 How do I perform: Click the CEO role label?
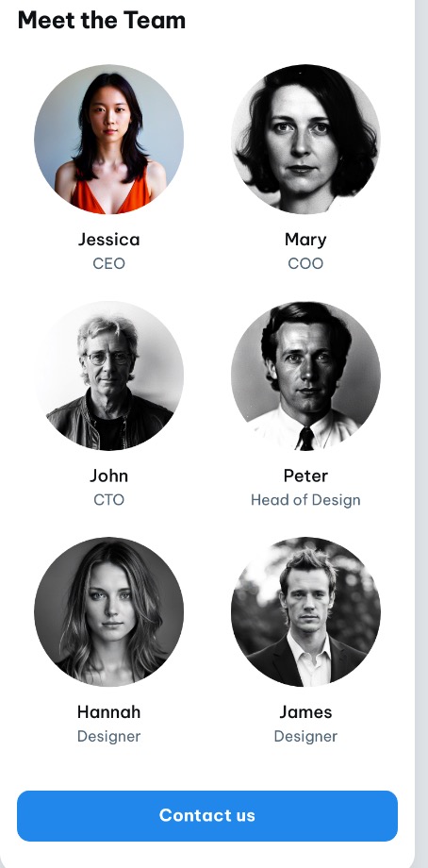click(109, 263)
